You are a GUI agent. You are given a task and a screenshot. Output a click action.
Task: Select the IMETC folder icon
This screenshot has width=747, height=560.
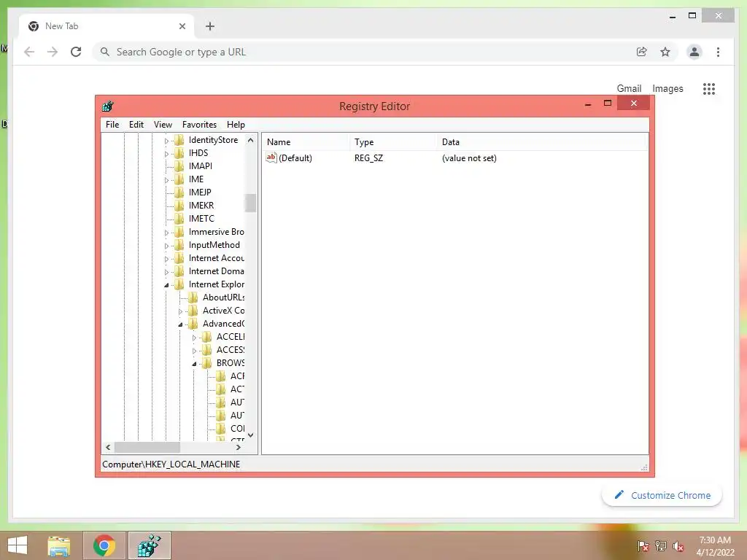click(179, 219)
